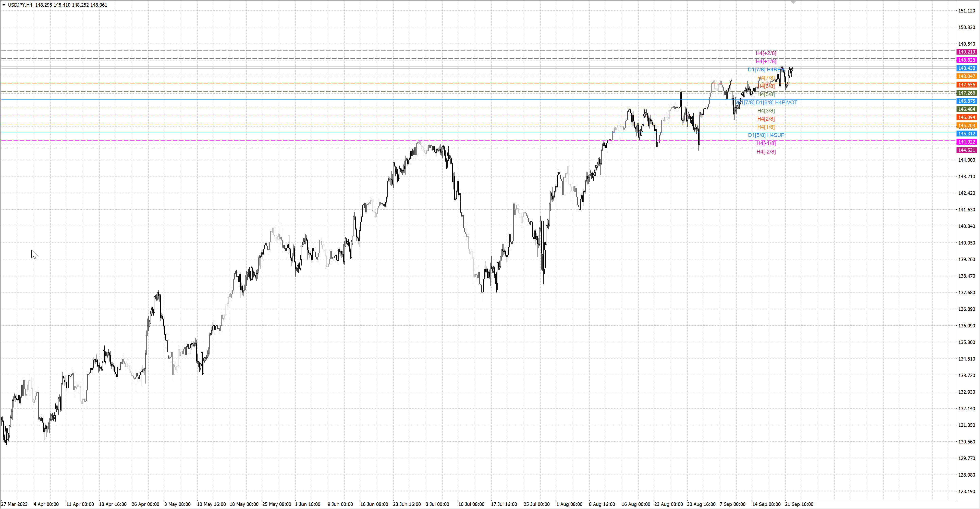980x509 pixels.
Task: Click the 27 Mar 2023 date on time axis
Action: pos(15,504)
